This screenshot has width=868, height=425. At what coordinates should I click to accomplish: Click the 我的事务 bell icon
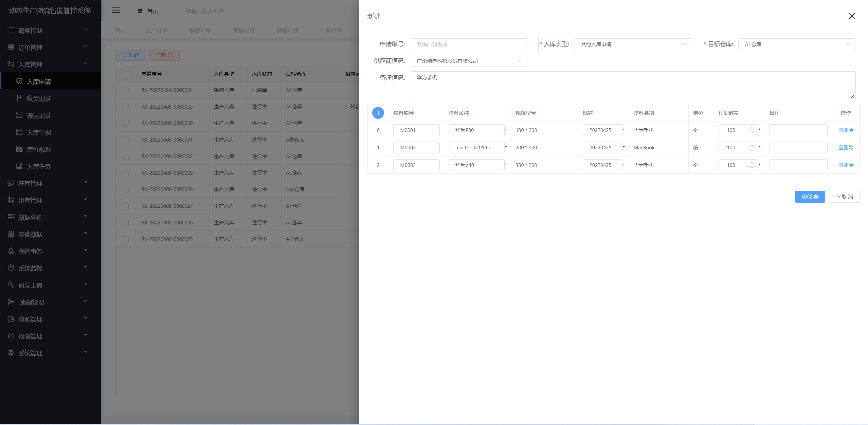point(11,251)
